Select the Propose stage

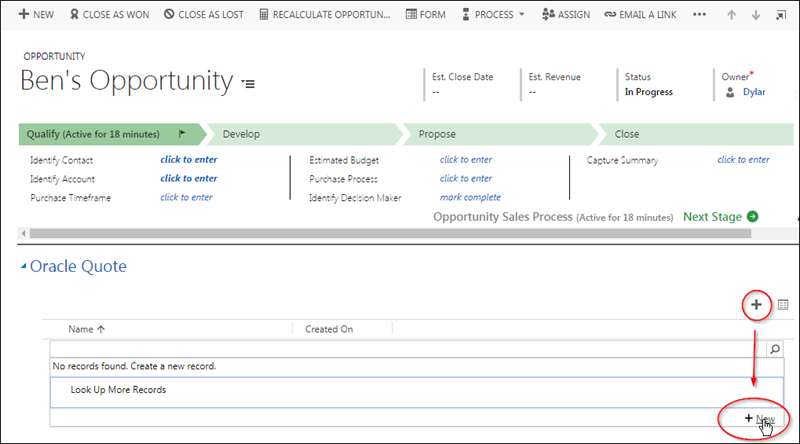point(438,134)
